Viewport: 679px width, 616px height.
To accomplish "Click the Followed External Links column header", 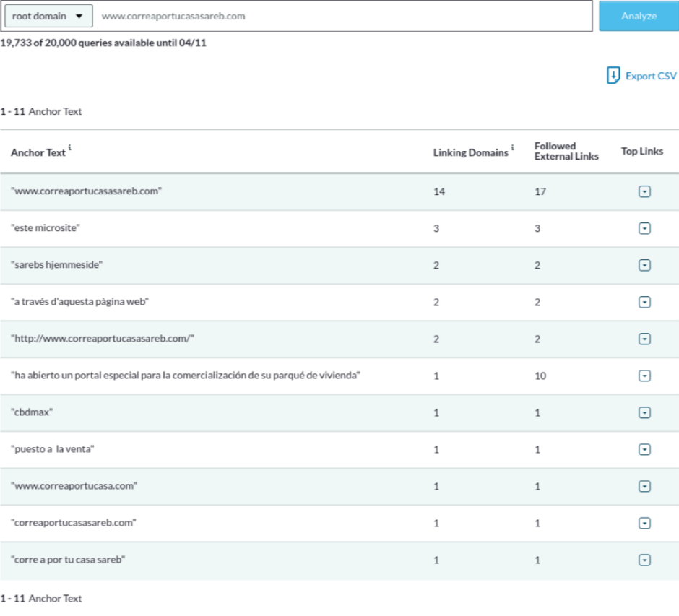I will click(566, 151).
